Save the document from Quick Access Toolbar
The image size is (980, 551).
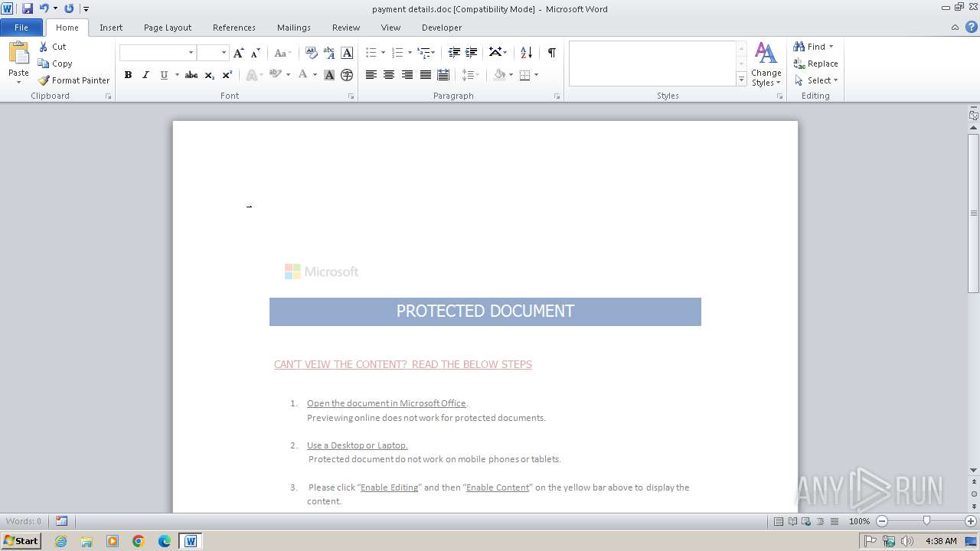pyautogui.click(x=28, y=8)
